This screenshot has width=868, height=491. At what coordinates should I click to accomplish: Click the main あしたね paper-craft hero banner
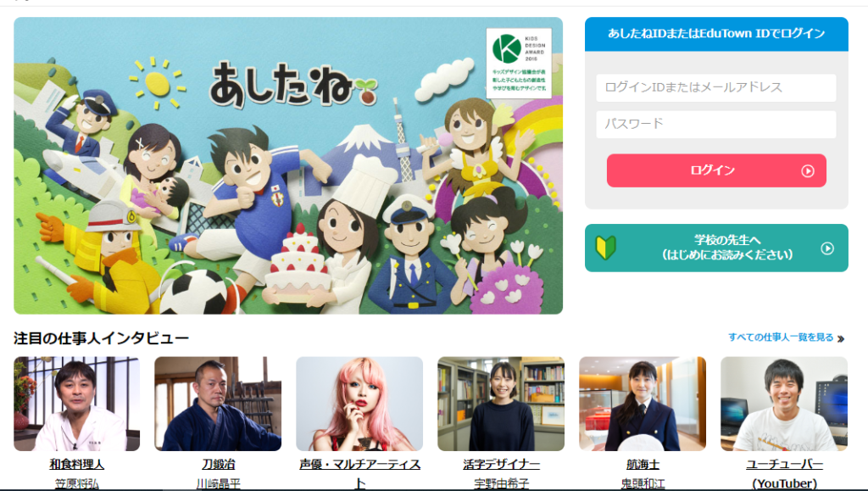[288, 165]
